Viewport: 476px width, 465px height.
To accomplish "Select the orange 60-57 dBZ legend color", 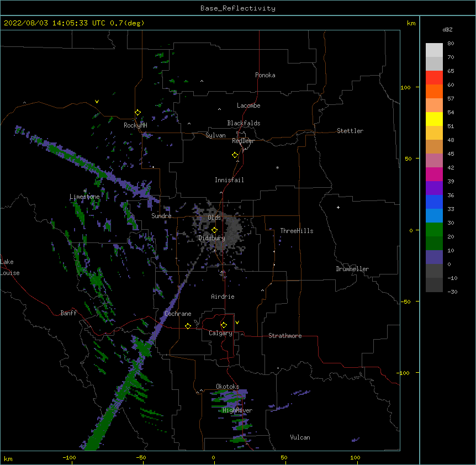I will tap(434, 91).
